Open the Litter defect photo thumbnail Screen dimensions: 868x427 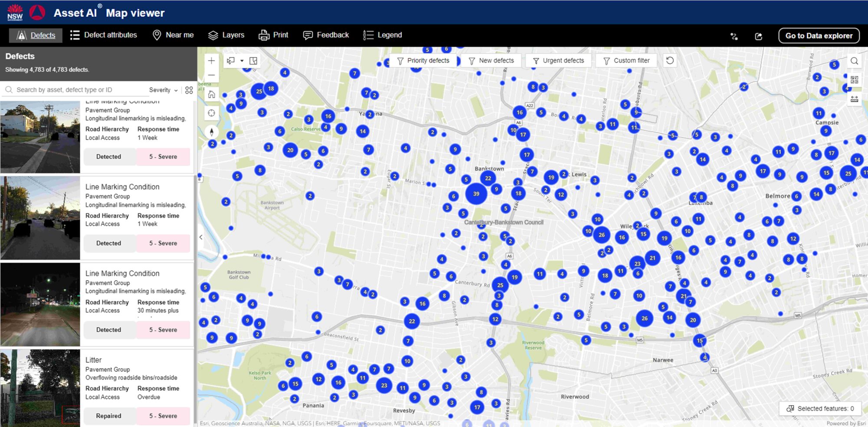[40, 388]
